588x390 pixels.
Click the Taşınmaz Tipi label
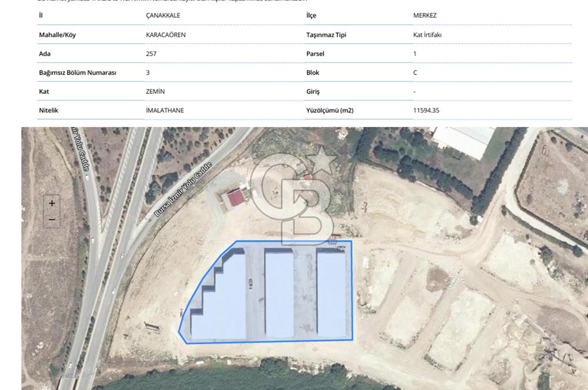click(x=326, y=35)
